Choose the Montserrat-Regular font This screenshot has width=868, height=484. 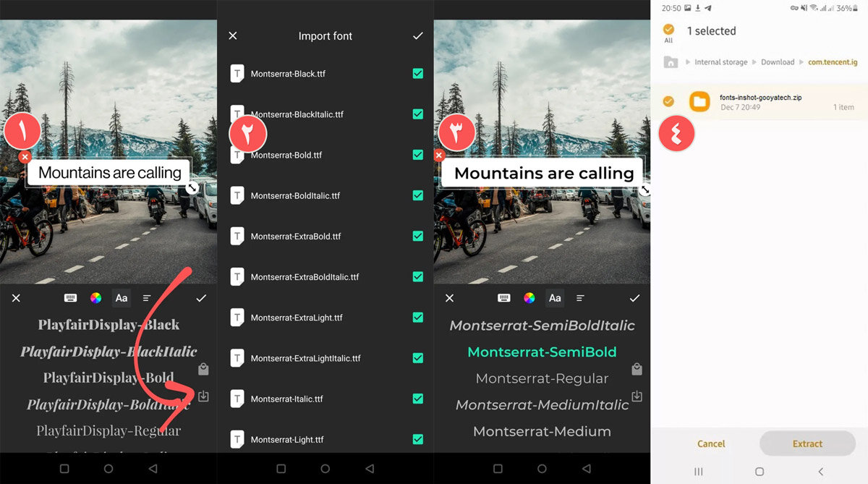[542, 378]
